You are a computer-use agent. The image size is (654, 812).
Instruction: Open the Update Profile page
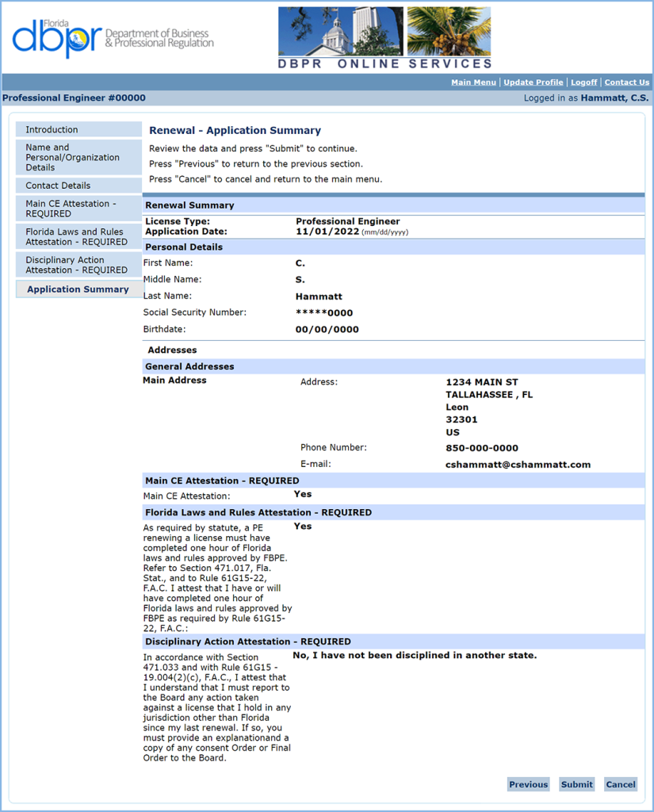(533, 82)
